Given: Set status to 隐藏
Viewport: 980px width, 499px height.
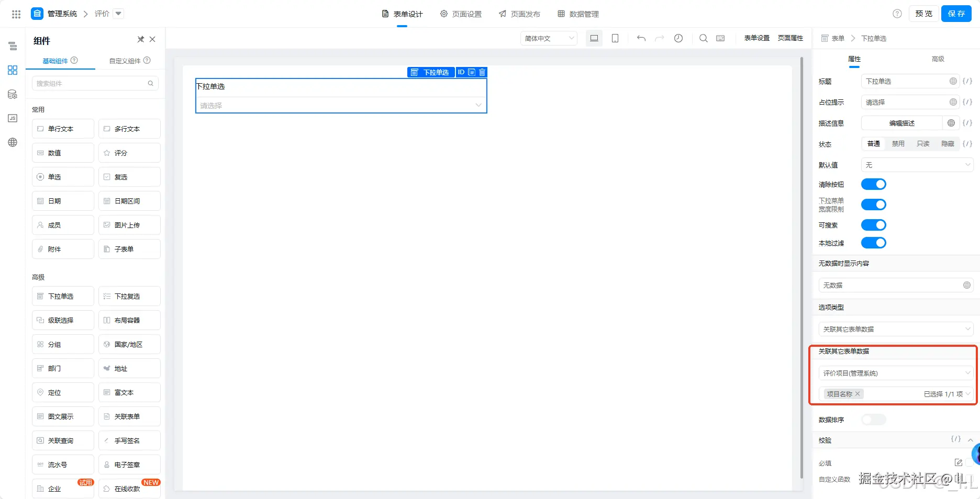Looking at the screenshot, I should click(948, 144).
